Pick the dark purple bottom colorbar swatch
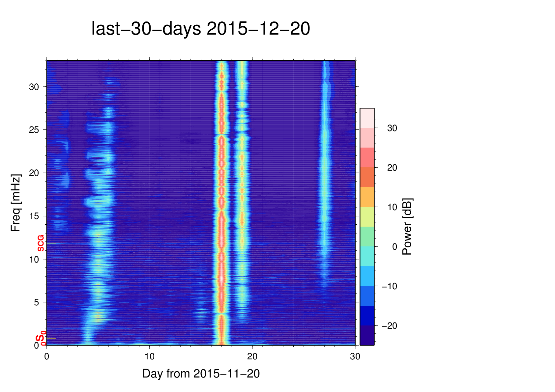Image resolution: width=555 pixels, height=392 pixels. click(x=367, y=335)
